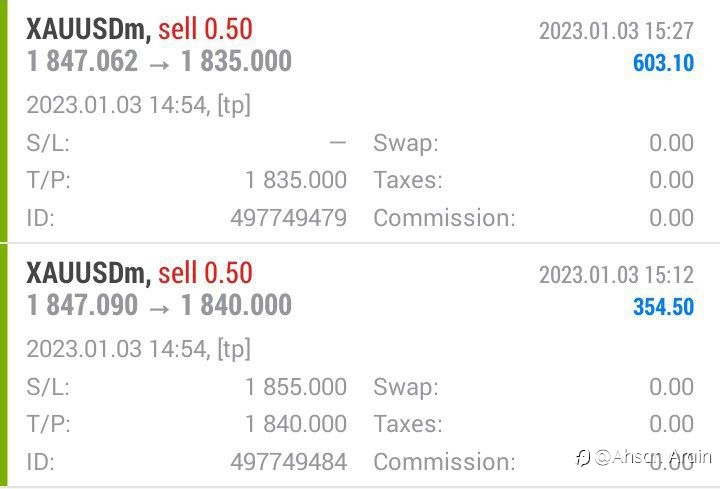The width and height of the screenshot is (720, 489).
Task: Click the 1 847.062 → 1 835.000 price line
Action: coord(159,61)
